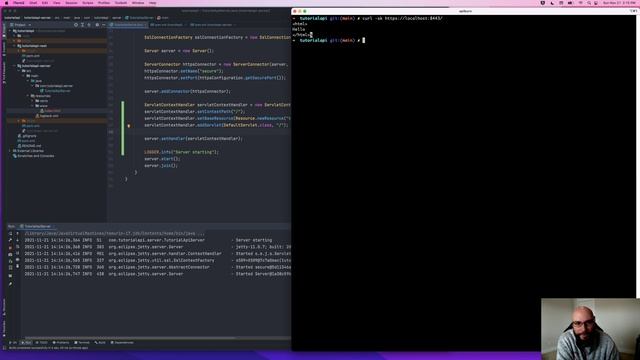
Task: Collapse the tutorialapi-rest module node
Action: [15, 46]
